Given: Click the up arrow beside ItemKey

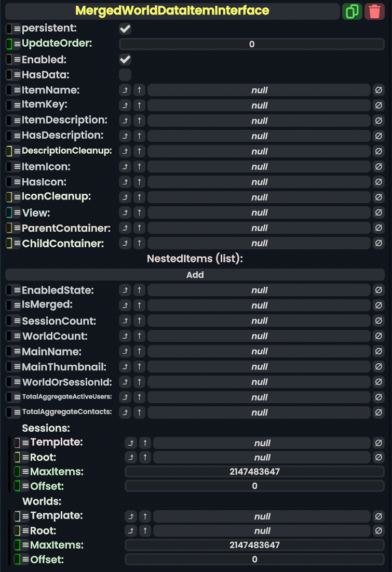Looking at the screenshot, I should [x=139, y=105].
